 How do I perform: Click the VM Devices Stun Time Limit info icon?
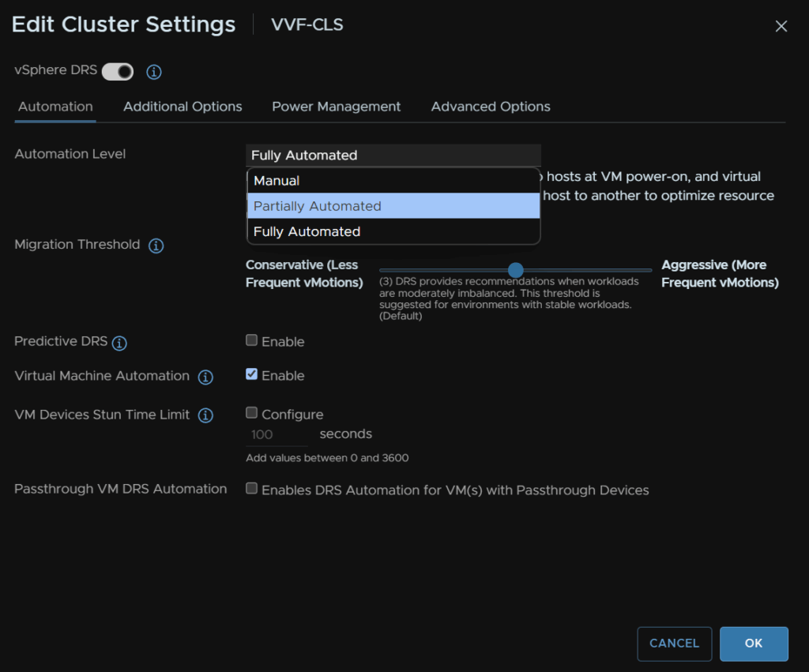[x=205, y=415]
